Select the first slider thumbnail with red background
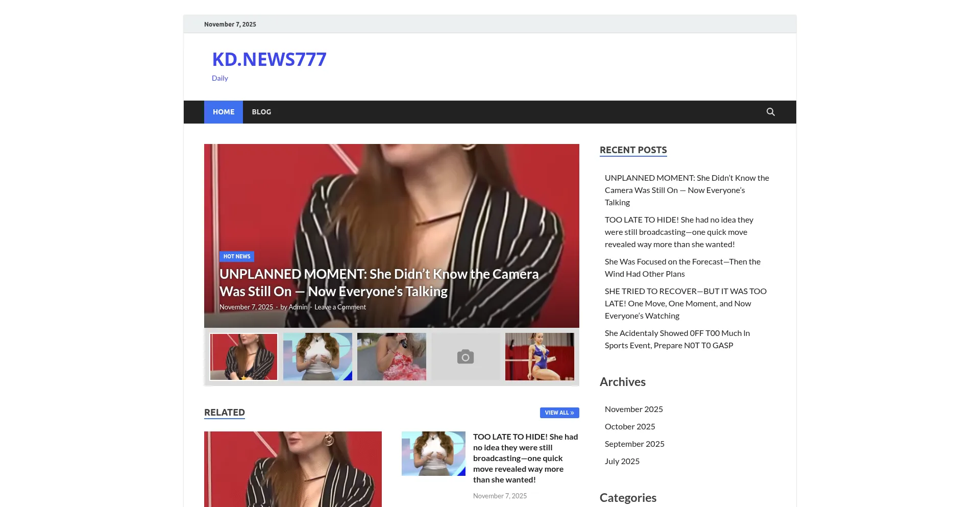This screenshot has width=980, height=507. 243,357
